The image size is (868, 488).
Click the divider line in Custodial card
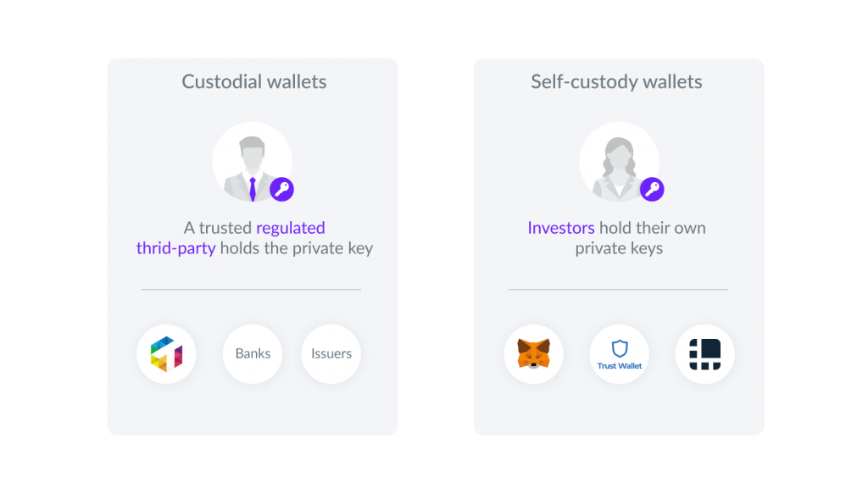[251, 289]
